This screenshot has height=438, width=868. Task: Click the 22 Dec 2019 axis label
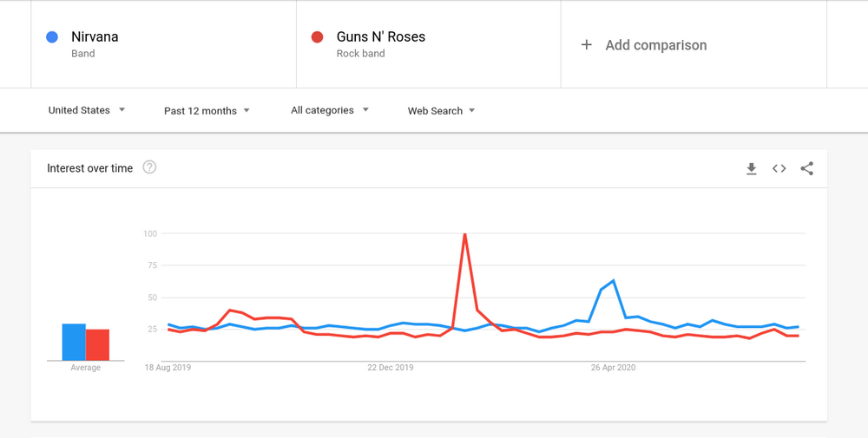tap(391, 367)
